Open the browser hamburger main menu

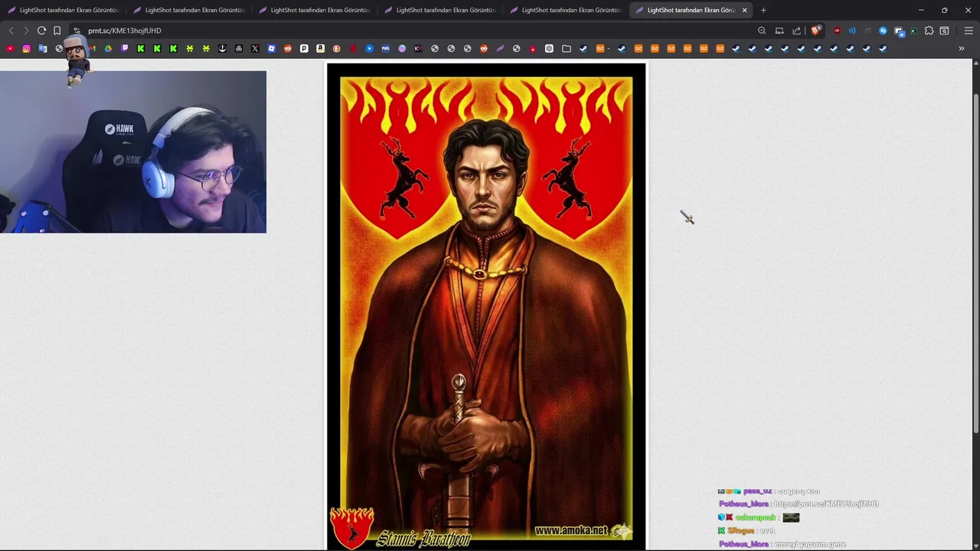pyautogui.click(x=969, y=31)
